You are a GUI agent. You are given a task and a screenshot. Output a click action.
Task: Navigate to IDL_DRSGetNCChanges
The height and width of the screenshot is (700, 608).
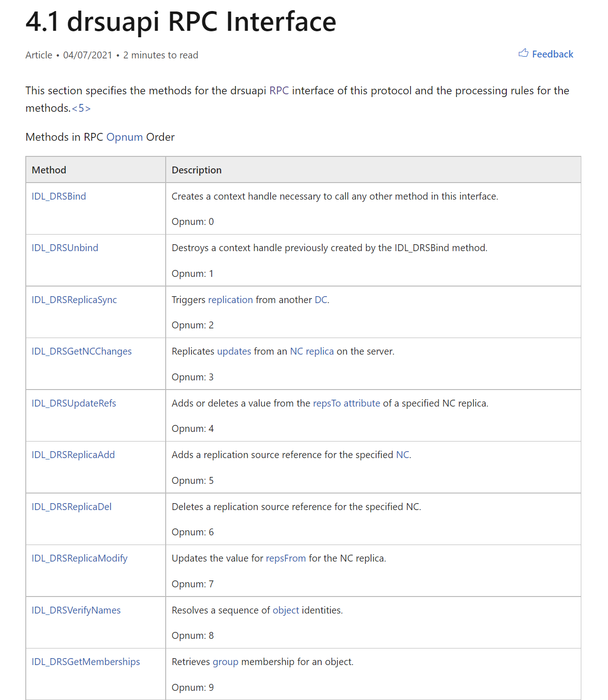point(81,351)
